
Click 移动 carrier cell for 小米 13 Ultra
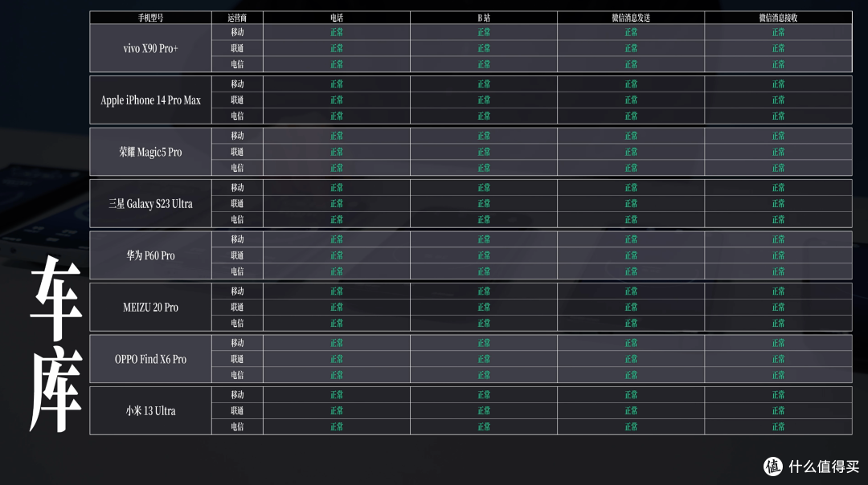237,395
